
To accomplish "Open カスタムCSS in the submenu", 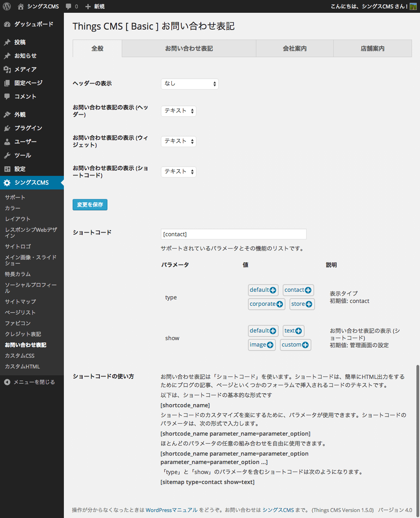I will [x=20, y=356].
